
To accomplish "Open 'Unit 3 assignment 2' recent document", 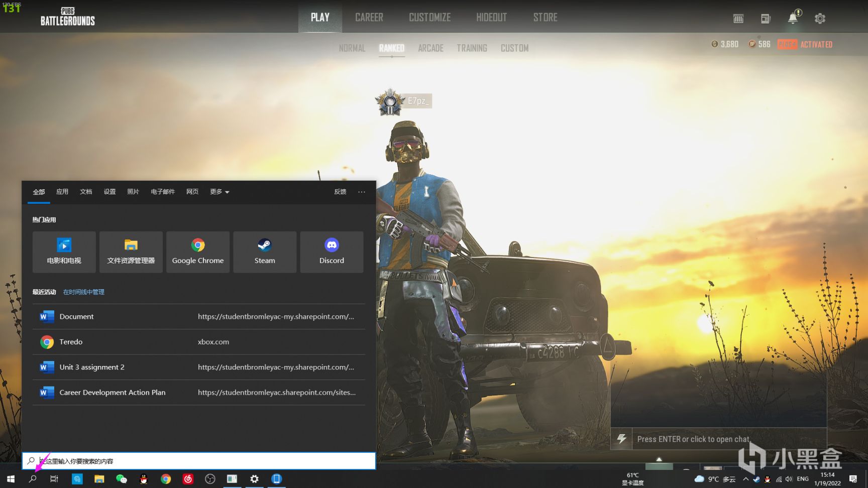I will tap(199, 368).
